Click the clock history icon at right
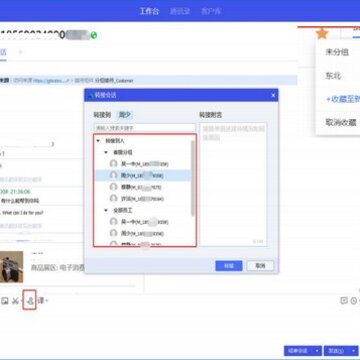 pyautogui.click(x=354, y=301)
